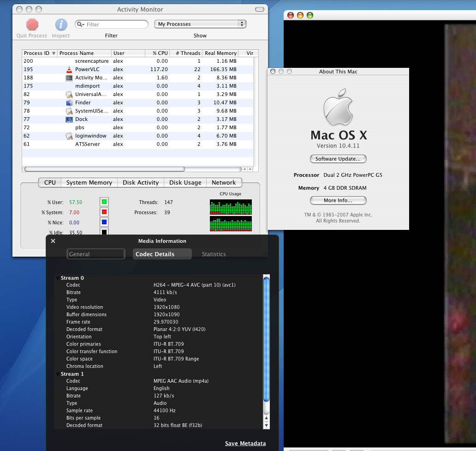Click the green % User color swatch

tap(104, 202)
